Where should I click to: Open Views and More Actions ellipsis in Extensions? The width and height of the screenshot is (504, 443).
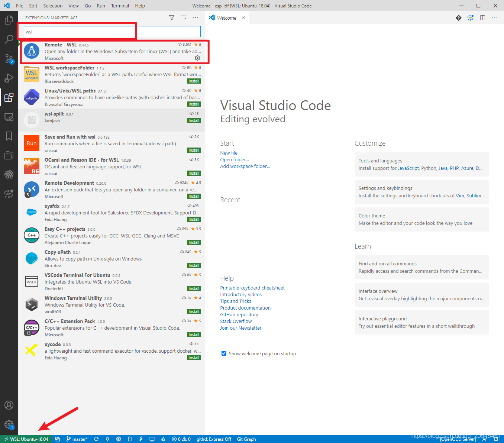point(196,17)
